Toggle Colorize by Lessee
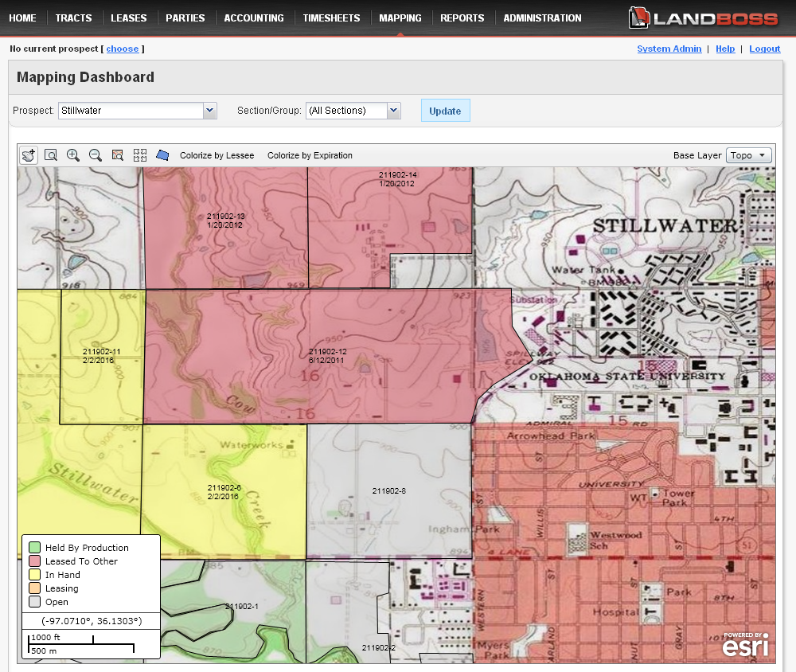Image resolution: width=796 pixels, height=672 pixels. [217, 155]
